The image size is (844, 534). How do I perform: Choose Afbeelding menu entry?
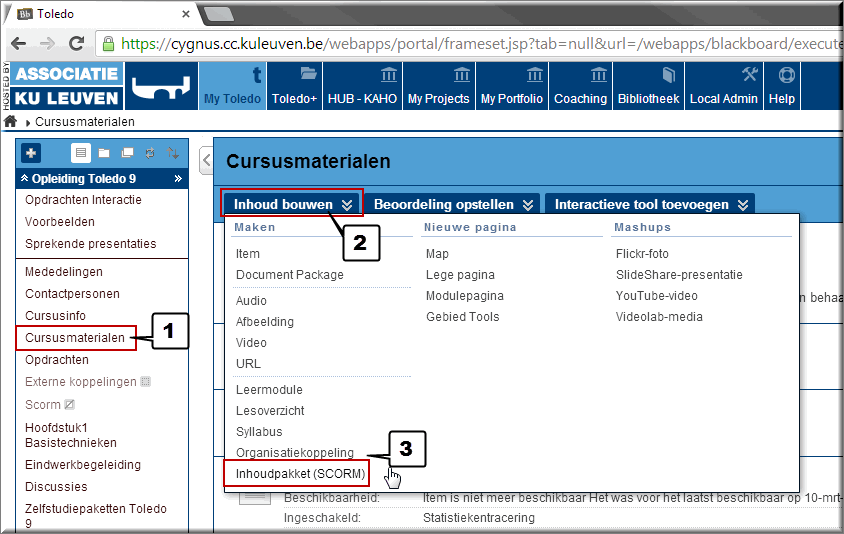[265, 322]
